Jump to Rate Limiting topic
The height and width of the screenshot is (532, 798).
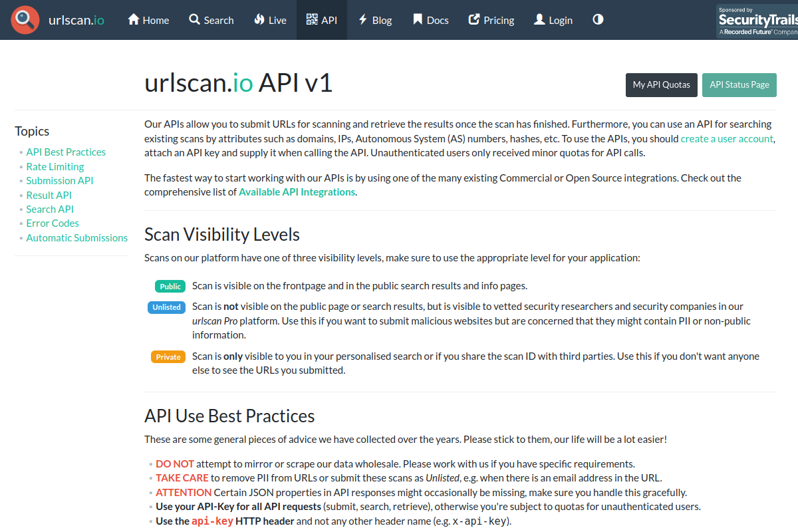(55, 167)
